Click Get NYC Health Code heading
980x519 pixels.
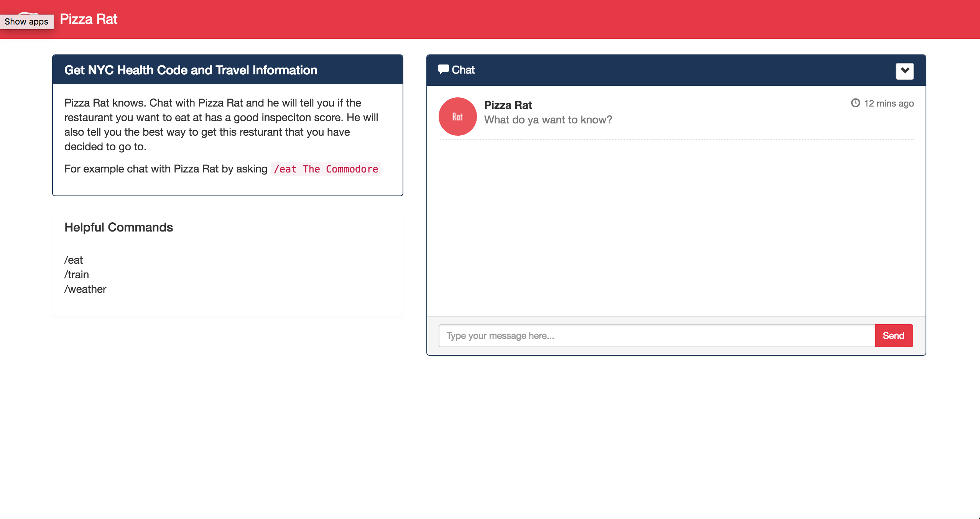[x=191, y=70]
